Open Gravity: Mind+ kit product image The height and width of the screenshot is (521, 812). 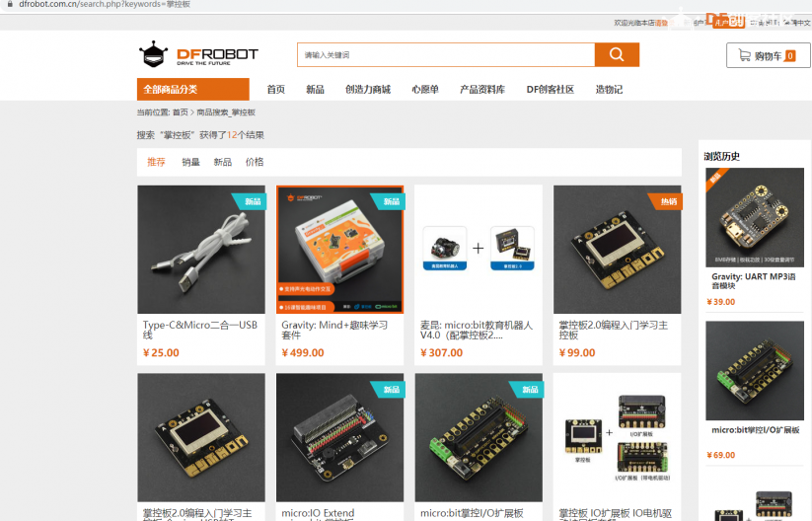339,249
